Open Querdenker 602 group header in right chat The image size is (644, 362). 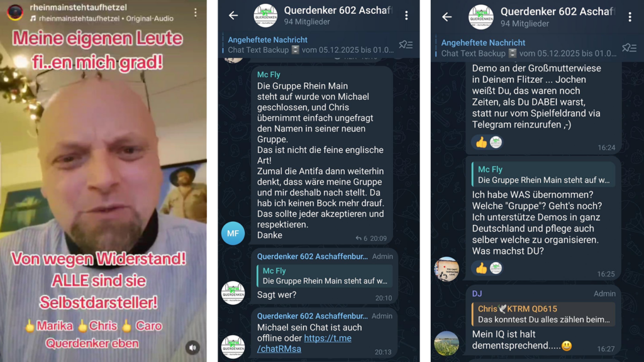(557, 17)
